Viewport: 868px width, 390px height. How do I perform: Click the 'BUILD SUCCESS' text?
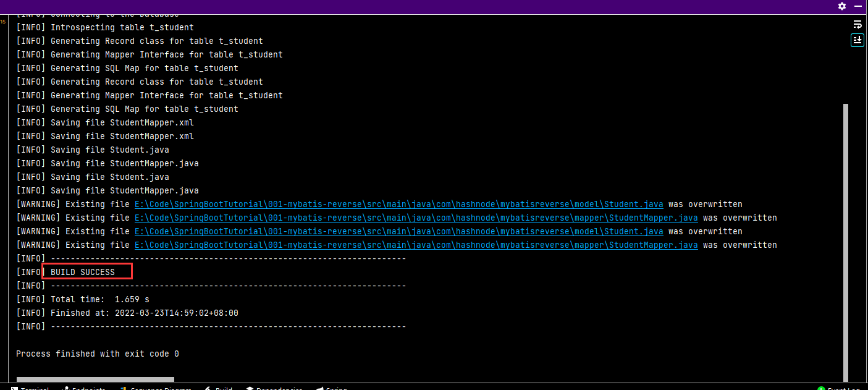click(83, 272)
